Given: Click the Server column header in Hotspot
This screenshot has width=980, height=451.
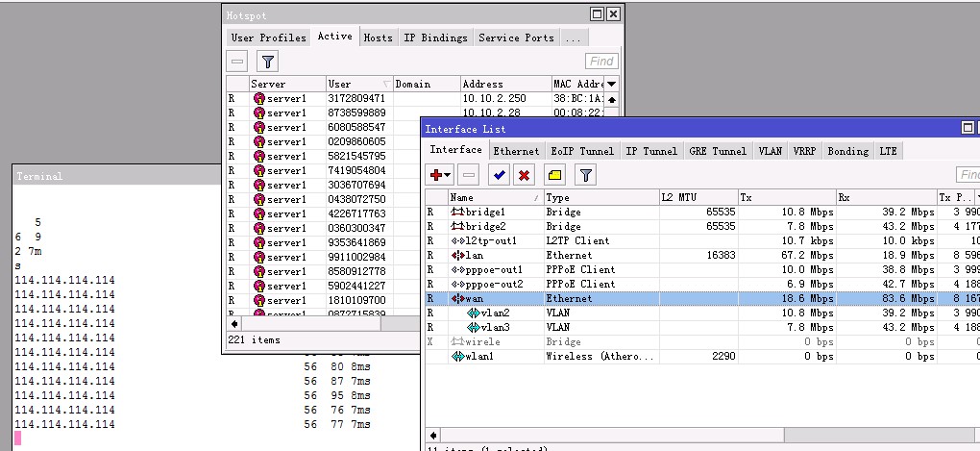Looking at the screenshot, I should point(287,84).
